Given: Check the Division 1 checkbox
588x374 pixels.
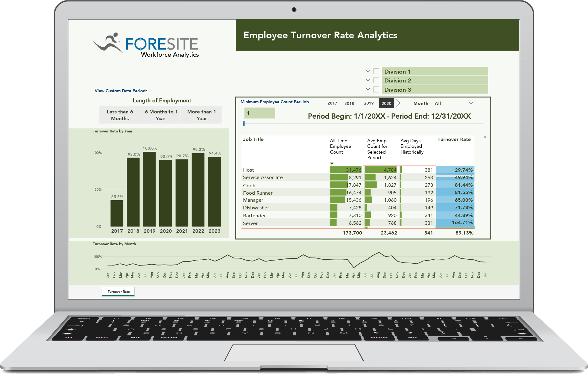Looking at the screenshot, I should click(376, 71).
